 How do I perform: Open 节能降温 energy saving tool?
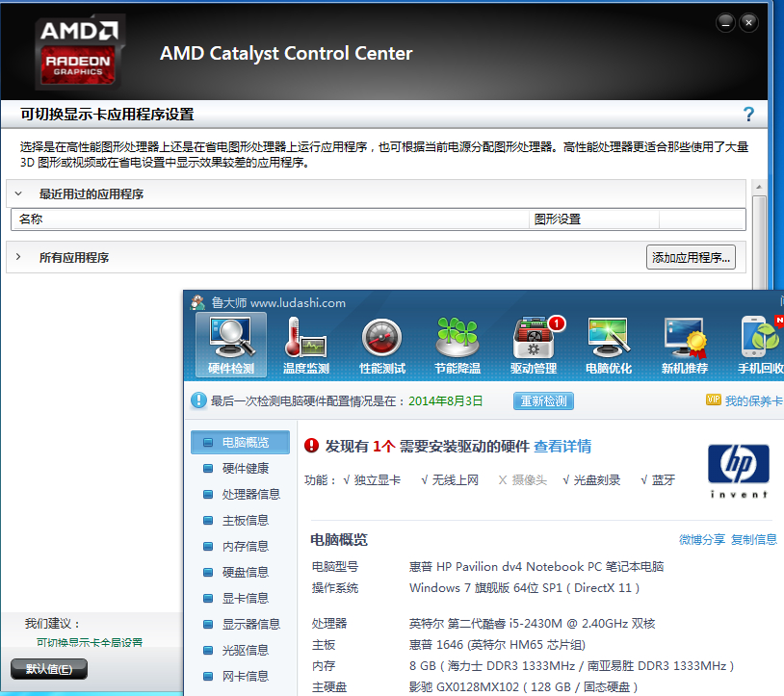(x=457, y=346)
